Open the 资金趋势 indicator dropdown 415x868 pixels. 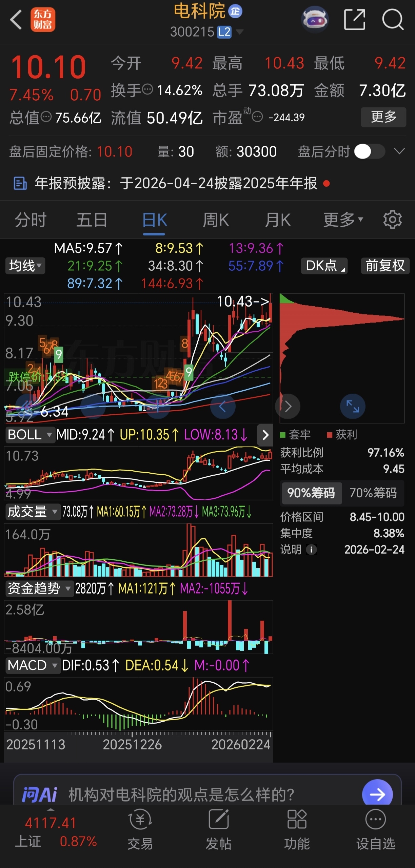click(39, 588)
